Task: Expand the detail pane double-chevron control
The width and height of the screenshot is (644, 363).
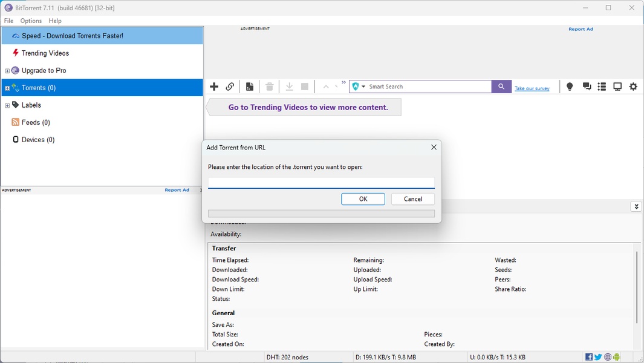Action: pyautogui.click(x=636, y=206)
